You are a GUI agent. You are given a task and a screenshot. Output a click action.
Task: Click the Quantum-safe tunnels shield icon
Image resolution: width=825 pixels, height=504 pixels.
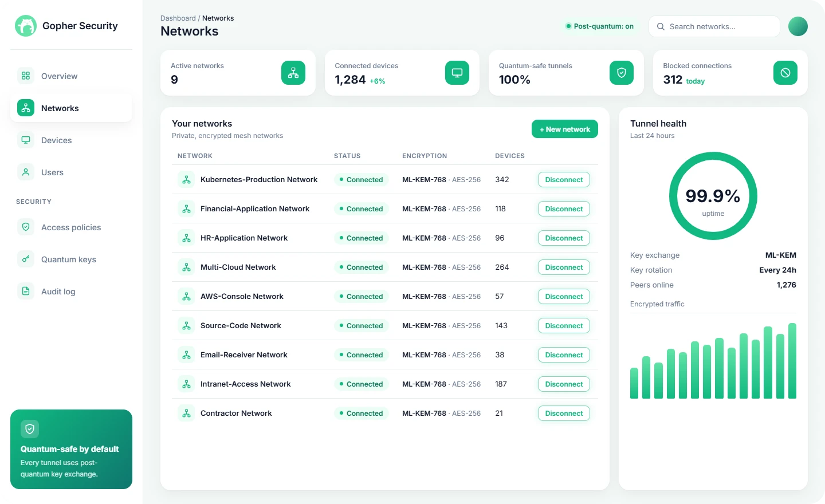[x=622, y=73]
